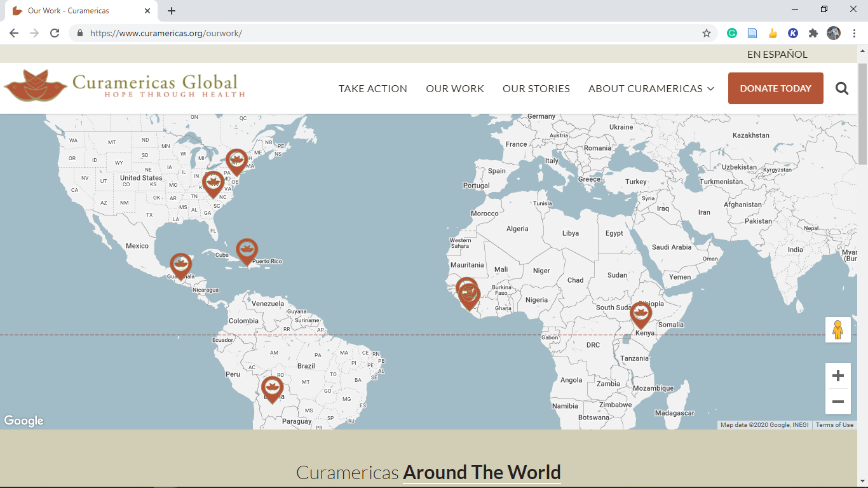Image resolution: width=868 pixels, height=488 pixels.
Task: Click the Donate Today button
Action: click(x=776, y=88)
